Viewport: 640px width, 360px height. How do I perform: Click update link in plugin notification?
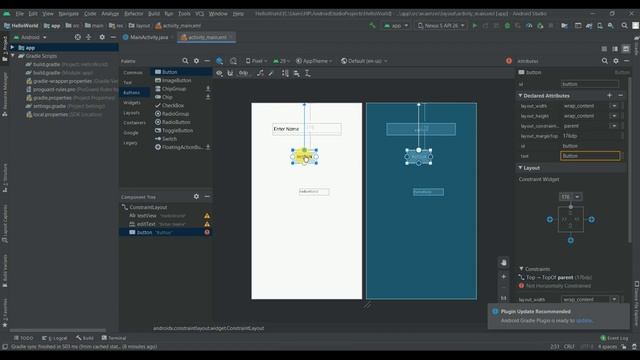[x=584, y=320]
